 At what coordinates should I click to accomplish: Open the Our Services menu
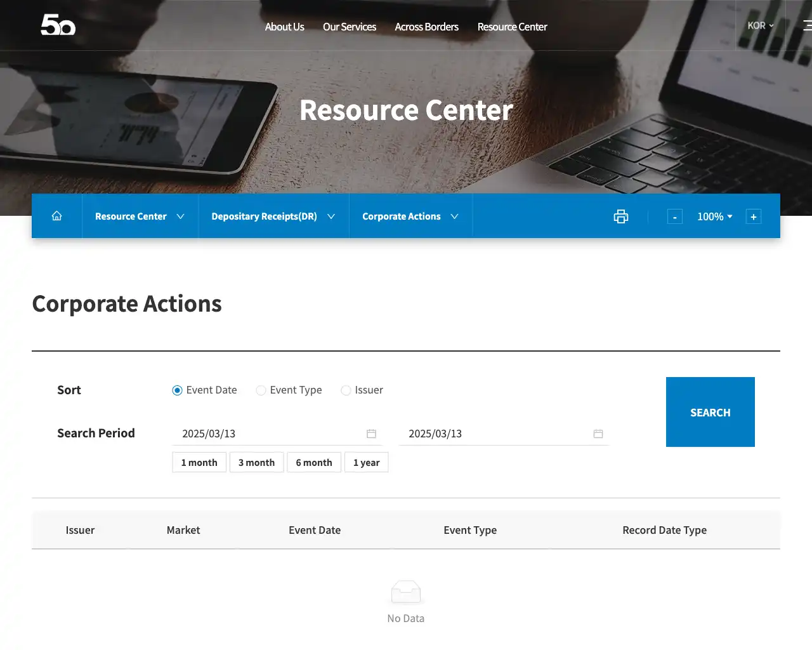[349, 27]
